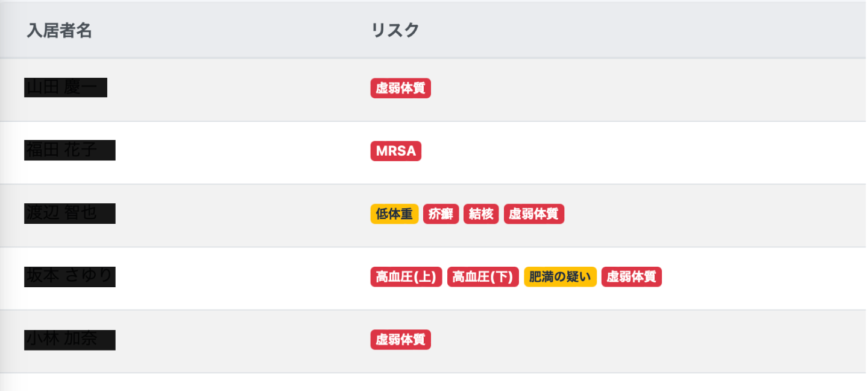This screenshot has height=391, width=868.
Task: Click the 結核 badge for 渡辺 智也
Action: (x=481, y=214)
